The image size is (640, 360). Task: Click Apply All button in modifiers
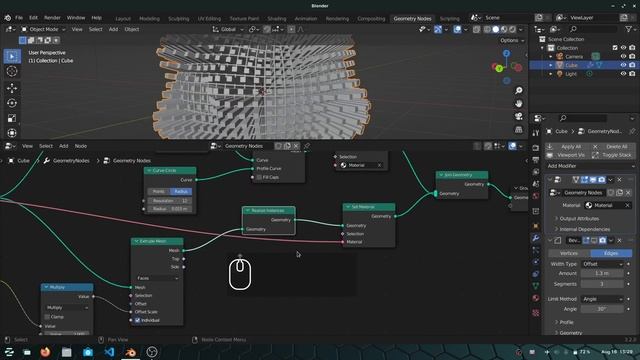(567, 147)
